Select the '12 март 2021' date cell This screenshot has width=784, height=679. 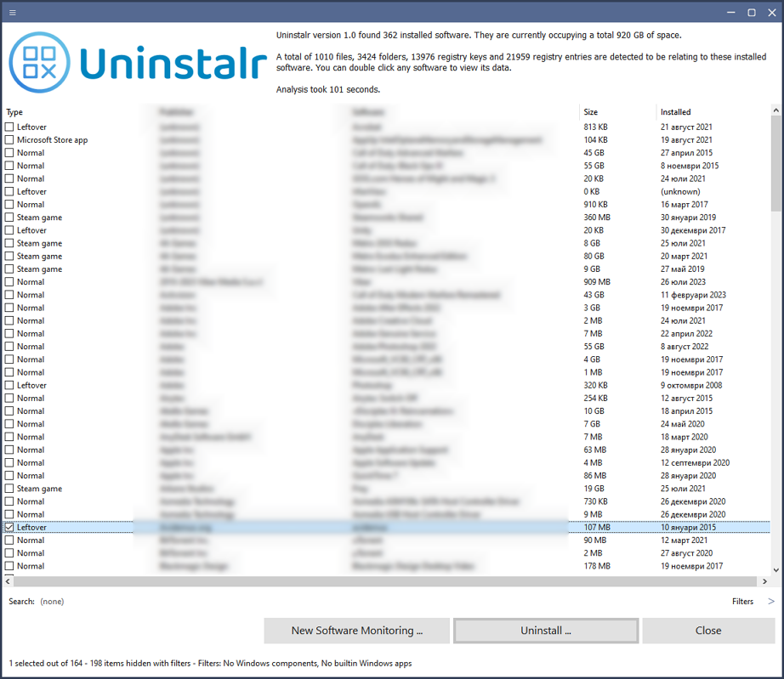pyautogui.click(x=684, y=540)
